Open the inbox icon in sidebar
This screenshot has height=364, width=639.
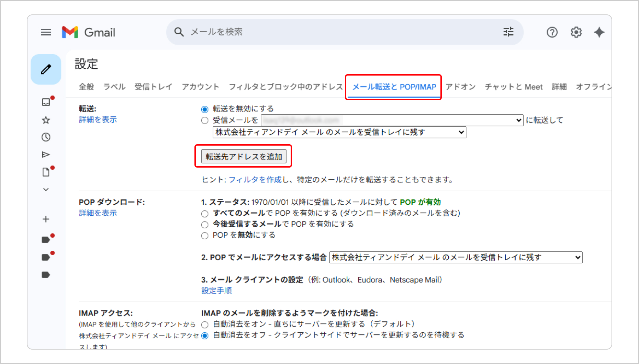pyautogui.click(x=46, y=102)
